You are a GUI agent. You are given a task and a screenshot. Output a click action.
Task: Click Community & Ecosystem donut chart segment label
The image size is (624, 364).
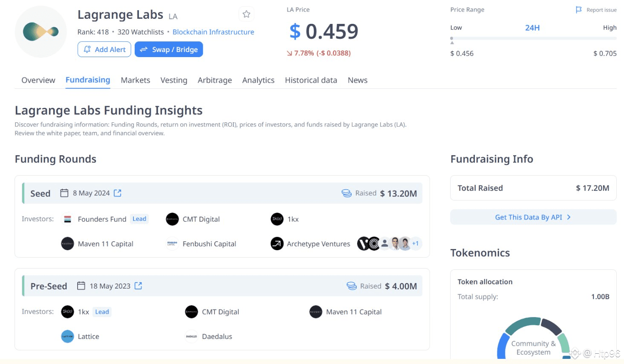coord(533,348)
